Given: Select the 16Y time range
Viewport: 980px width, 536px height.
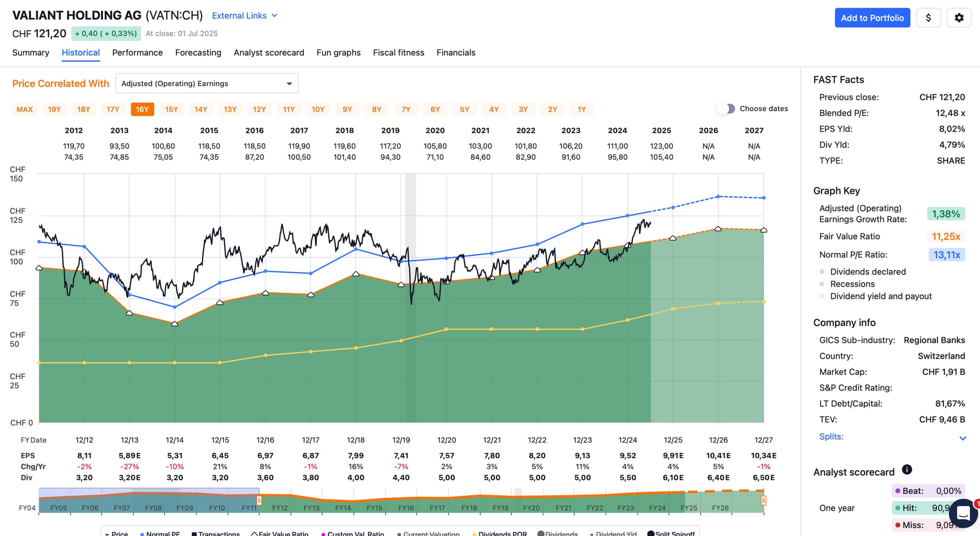Looking at the screenshot, I should (x=142, y=109).
